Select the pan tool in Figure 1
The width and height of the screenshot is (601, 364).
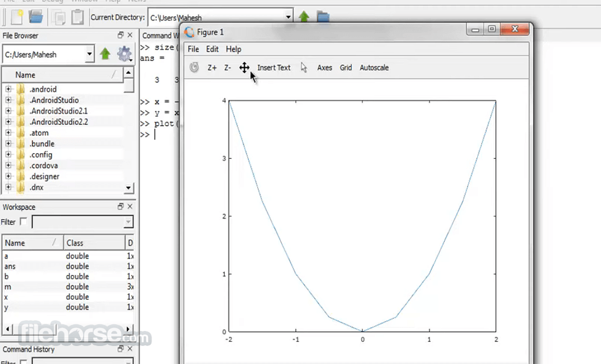[x=244, y=68]
